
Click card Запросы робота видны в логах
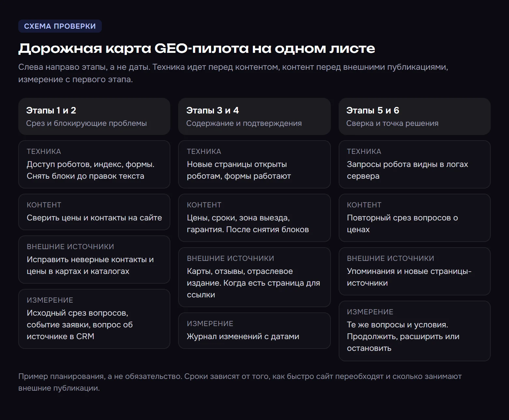[415, 164]
